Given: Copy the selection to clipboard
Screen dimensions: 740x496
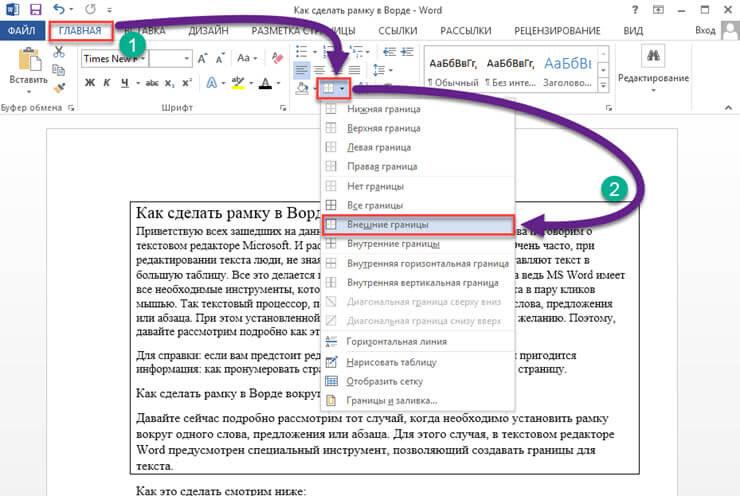Looking at the screenshot, I should point(59,70).
